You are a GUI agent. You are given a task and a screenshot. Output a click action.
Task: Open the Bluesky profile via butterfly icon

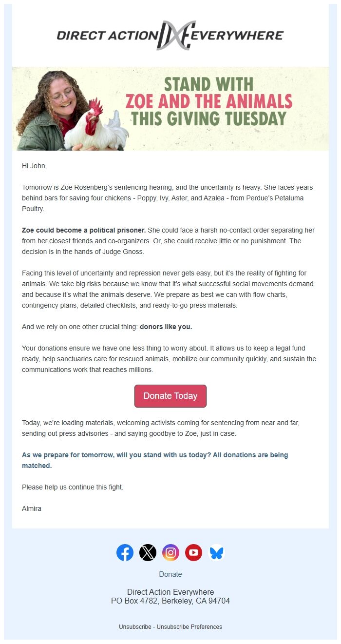[x=216, y=552]
